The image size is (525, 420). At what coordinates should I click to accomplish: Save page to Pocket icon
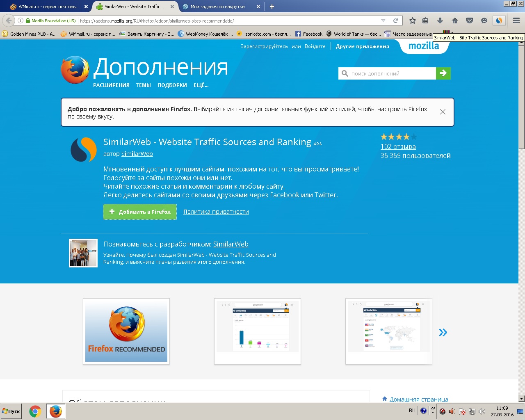(470, 21)
